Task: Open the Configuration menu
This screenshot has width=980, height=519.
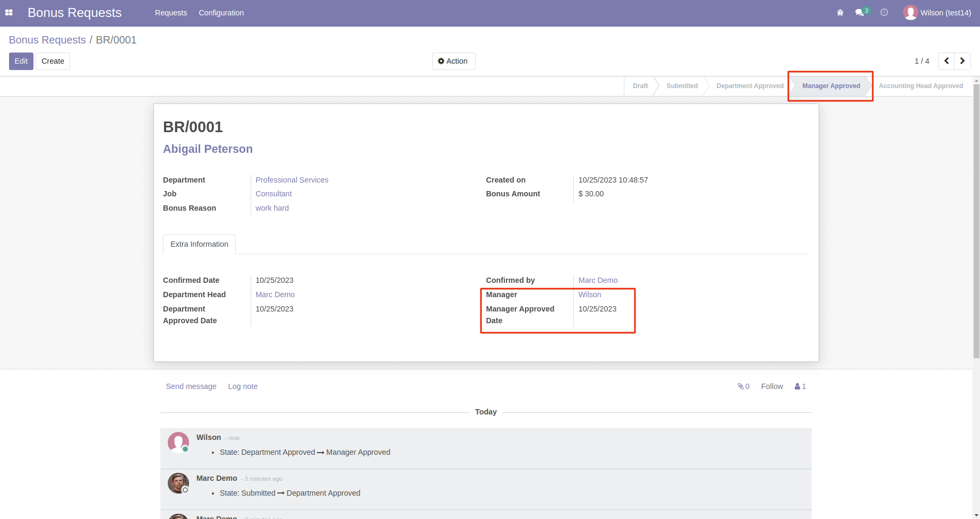Action: 221,13
